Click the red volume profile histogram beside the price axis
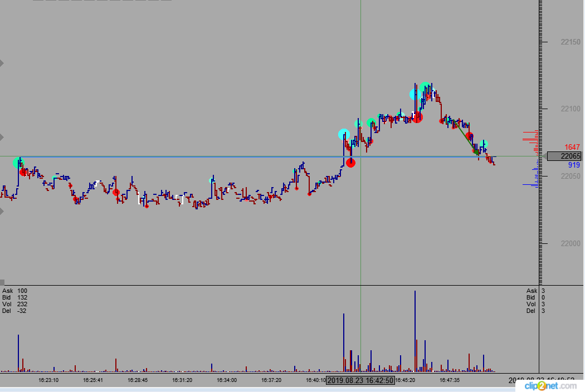Viewport: 585px width, 392px height. pos(530,143)
